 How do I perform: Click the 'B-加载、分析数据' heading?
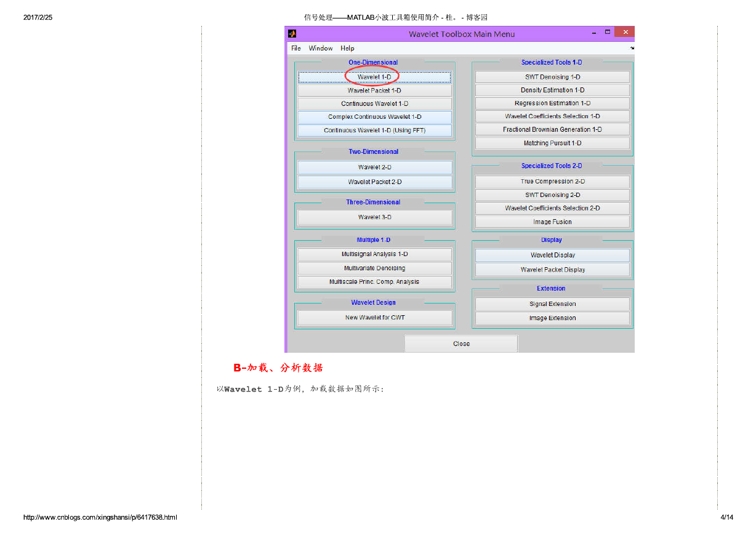point(278,368)
